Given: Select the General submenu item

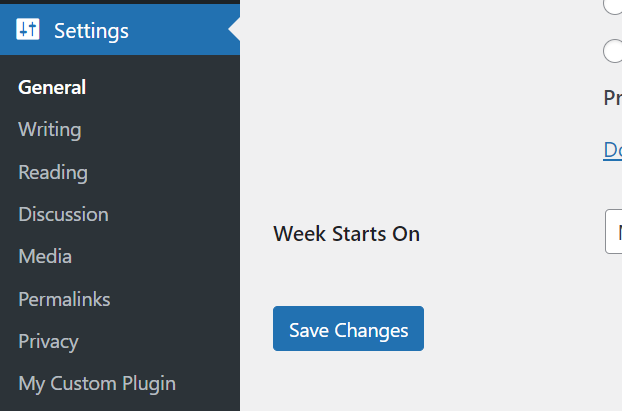Looking at the screenshot, I should 52,87.
